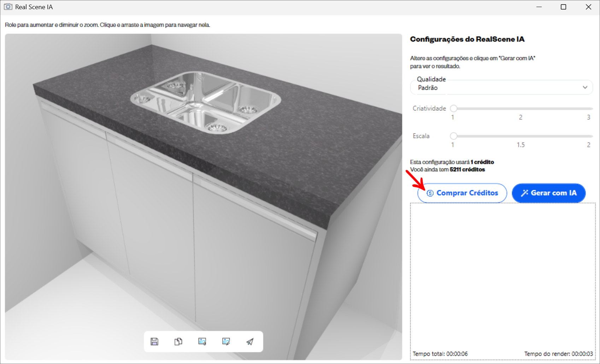600x364 pixels.
Task: Click the Real Scene IA camera icon
Action: click(x=8, y=7)
